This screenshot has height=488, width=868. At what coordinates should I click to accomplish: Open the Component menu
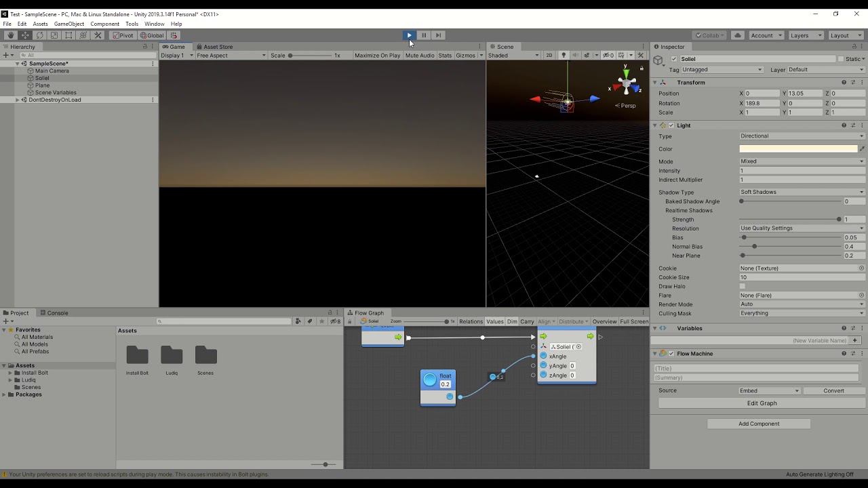pos(105,24)
